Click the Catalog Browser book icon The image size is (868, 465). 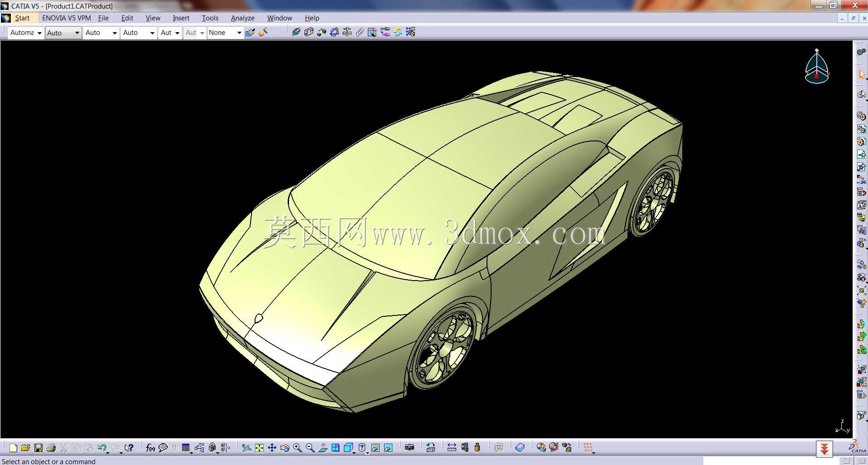point(520,448)
